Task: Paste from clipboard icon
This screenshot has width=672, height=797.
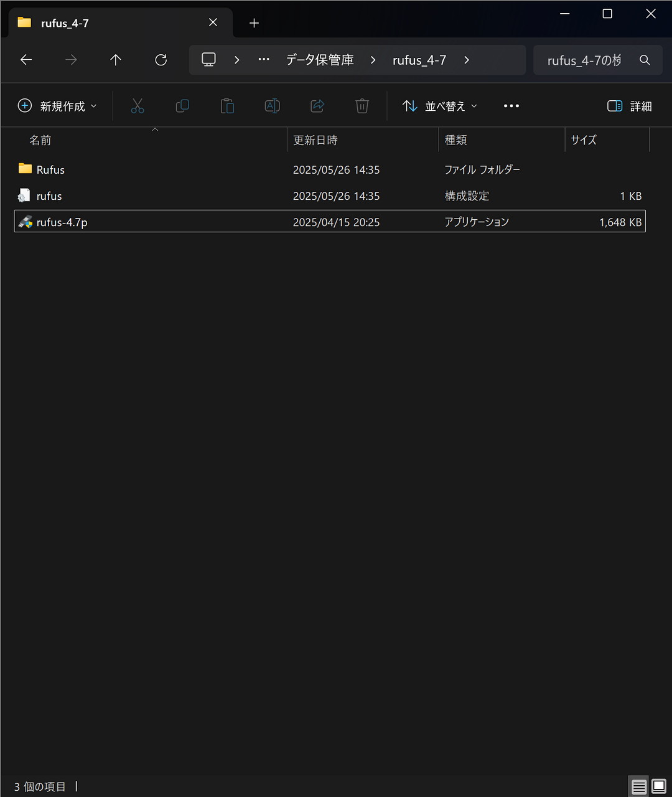Action: pos(227,106)
